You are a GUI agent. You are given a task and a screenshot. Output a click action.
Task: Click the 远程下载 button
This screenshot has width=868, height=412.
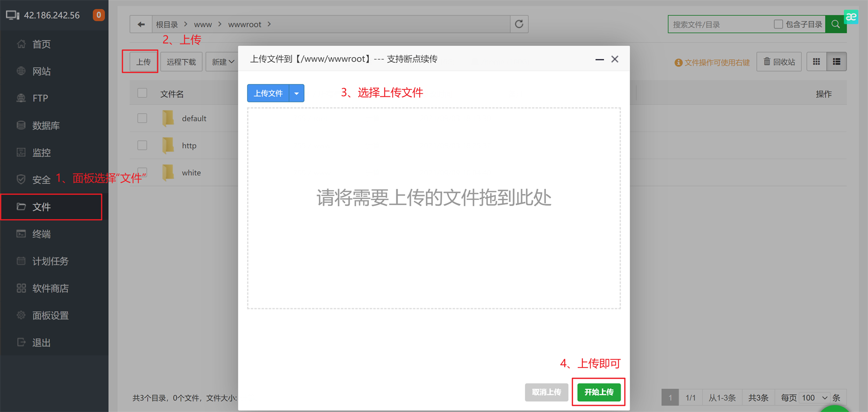tap(181, 62)
